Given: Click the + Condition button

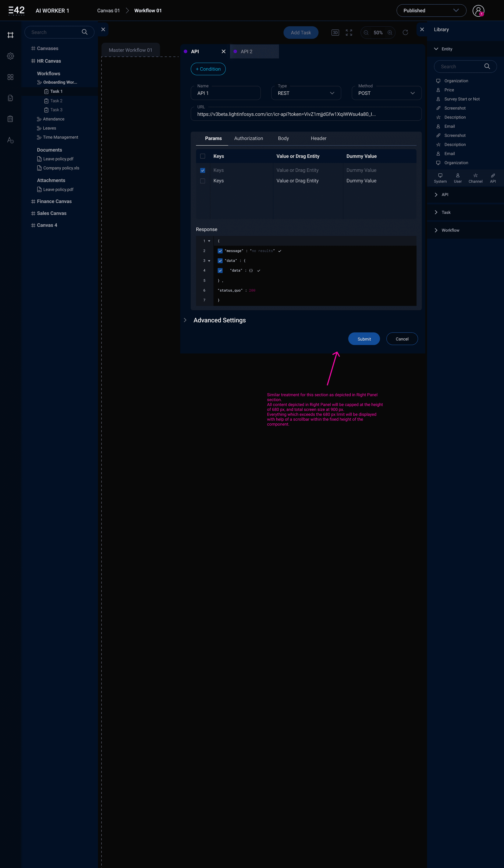Looking at the screenshot, I should click(208, 69).
